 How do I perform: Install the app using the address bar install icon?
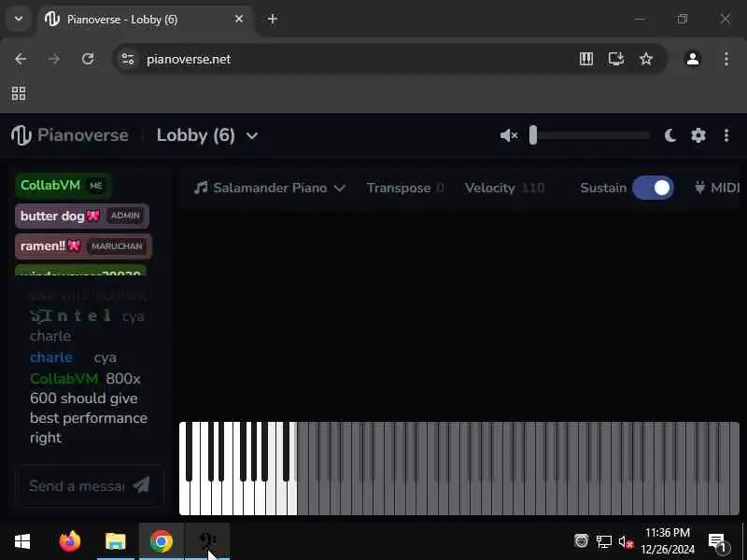coord(616,59)
